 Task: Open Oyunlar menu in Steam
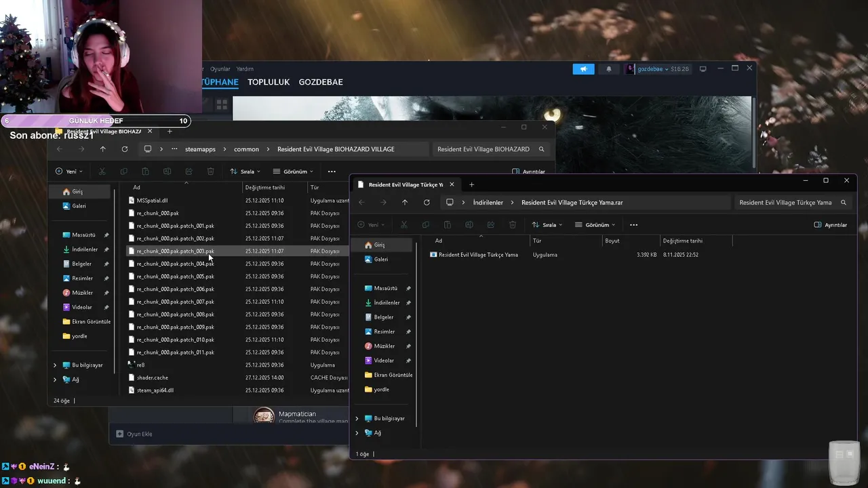220,69
